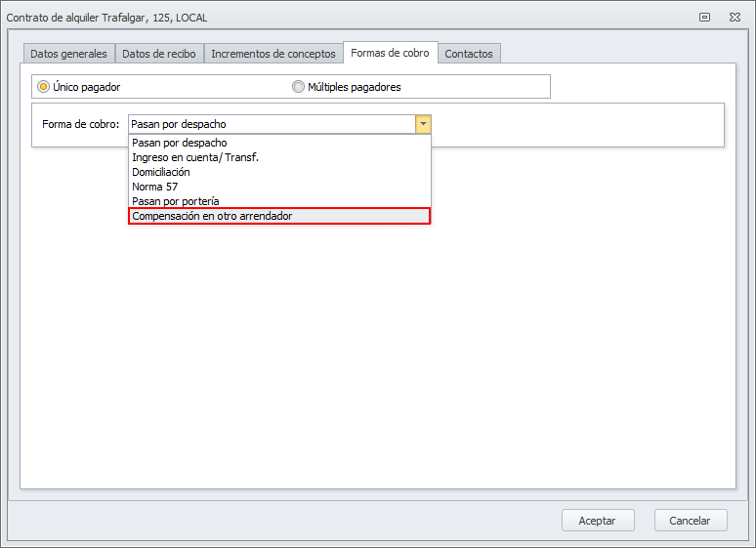The width and height of the screenshot is (756, 548).
Task: Click the Forma de cobro label
Action: 81,124
